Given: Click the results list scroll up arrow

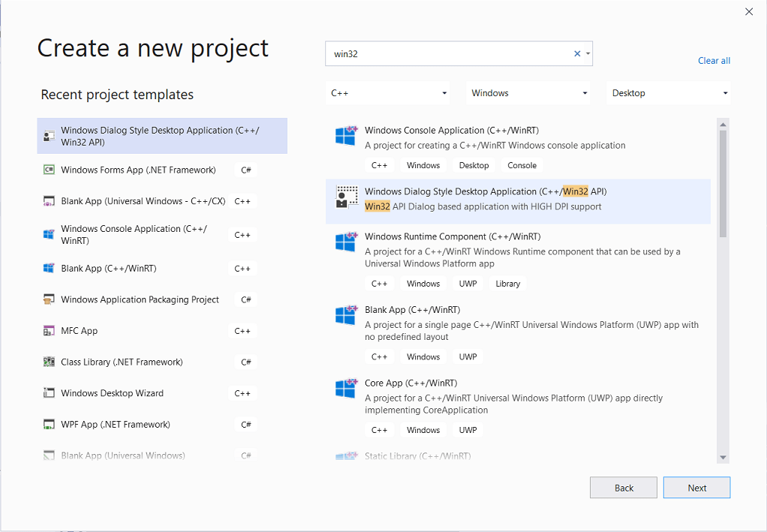Looking at the screenshot, I should (723, 125).
